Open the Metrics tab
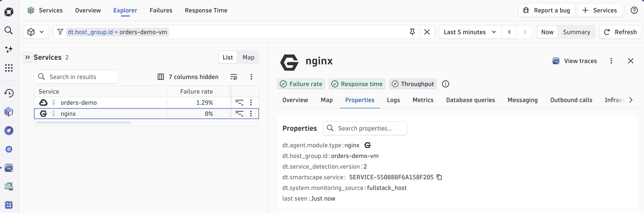644x213 pixels. [423, 100]
